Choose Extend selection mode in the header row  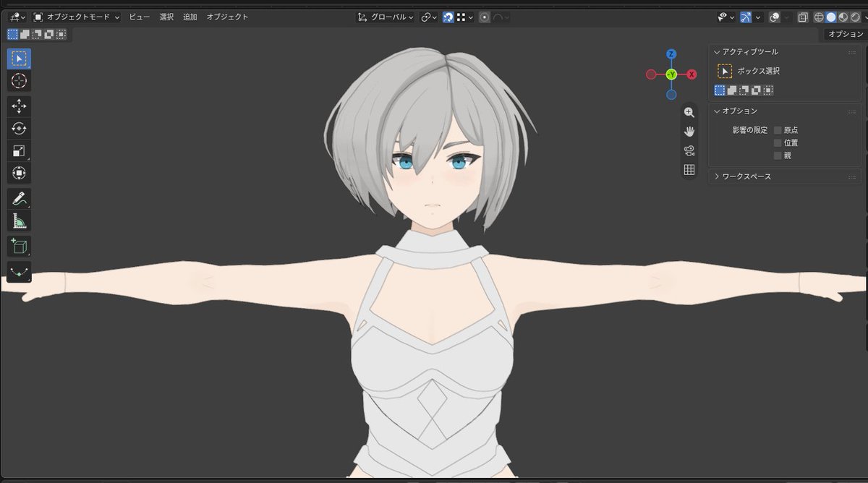click(x=25, y=34)
